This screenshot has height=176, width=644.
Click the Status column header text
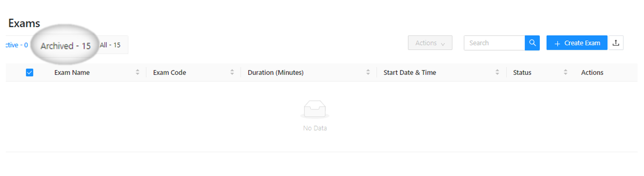tap(522, 72)
